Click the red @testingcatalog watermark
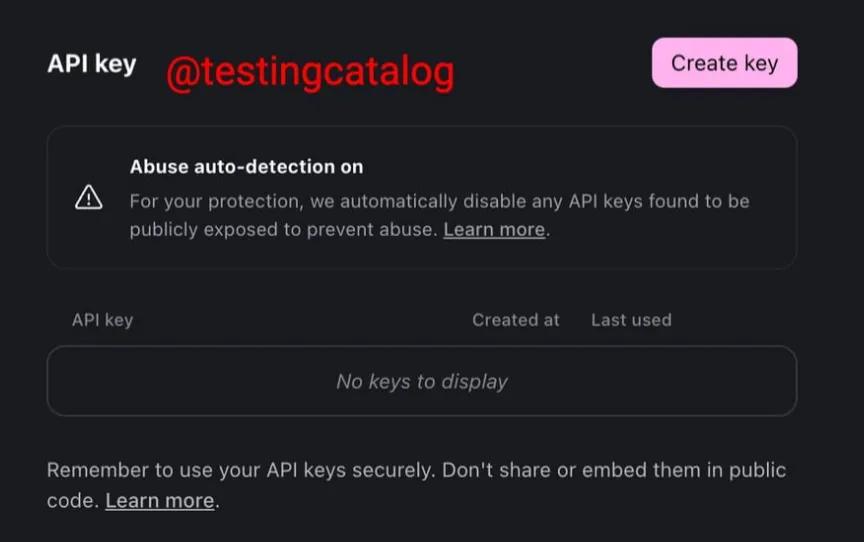The height and width of the screenshot is (542, 864). coord(310,72)
